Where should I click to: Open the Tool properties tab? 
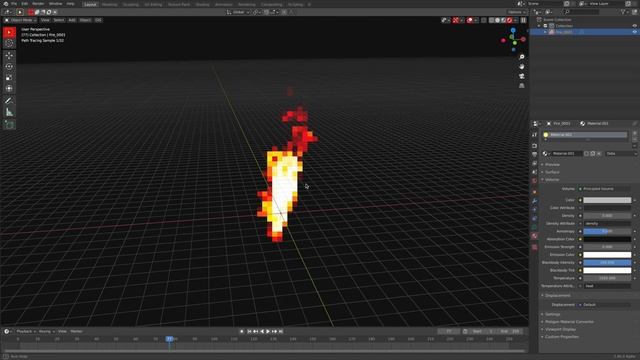click(x=534, y=134)
